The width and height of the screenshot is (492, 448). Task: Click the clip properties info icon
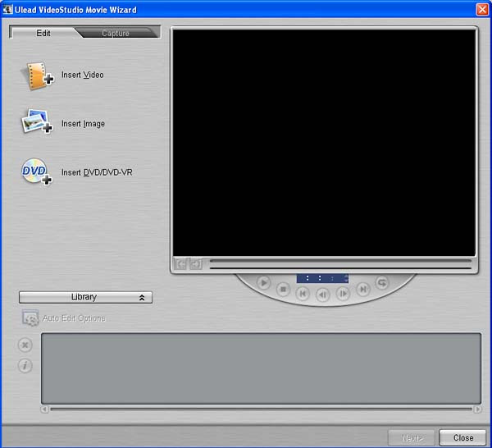pyautogui.click(x=25, y=366)
